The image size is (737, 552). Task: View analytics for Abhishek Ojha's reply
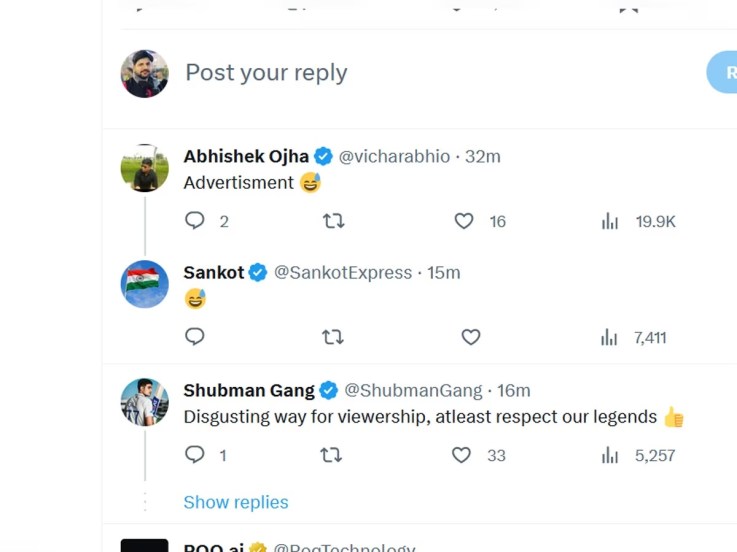pos(610,221)
